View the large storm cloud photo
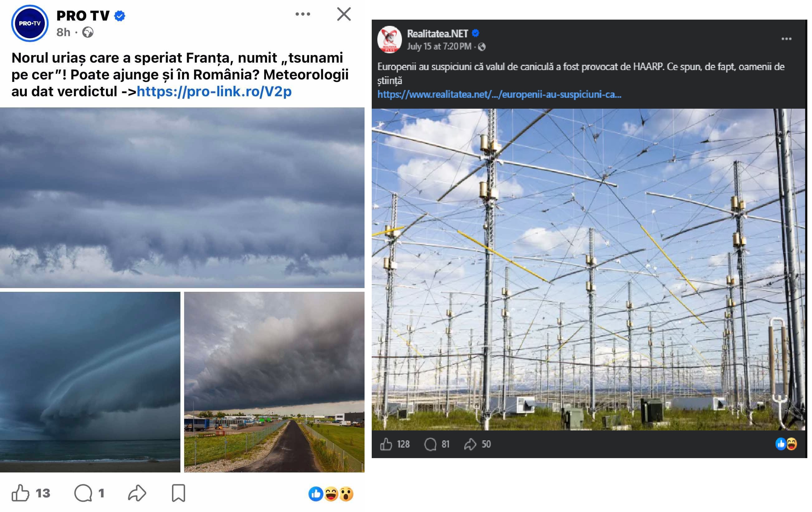The height and width of the screenshot is (512, 812). coord(182,197)
